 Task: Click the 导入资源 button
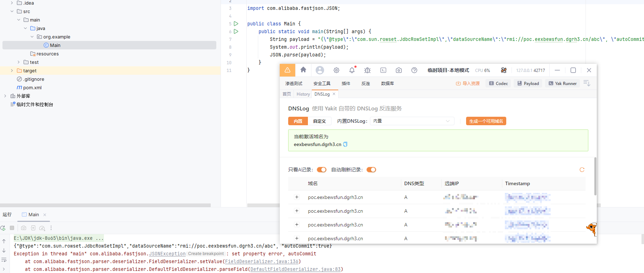(x=468, y=84)
